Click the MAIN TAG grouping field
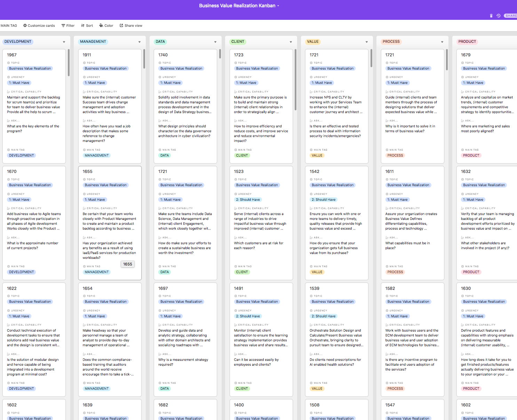The width and height of the screenshot is (517, 420). [9, 25]
